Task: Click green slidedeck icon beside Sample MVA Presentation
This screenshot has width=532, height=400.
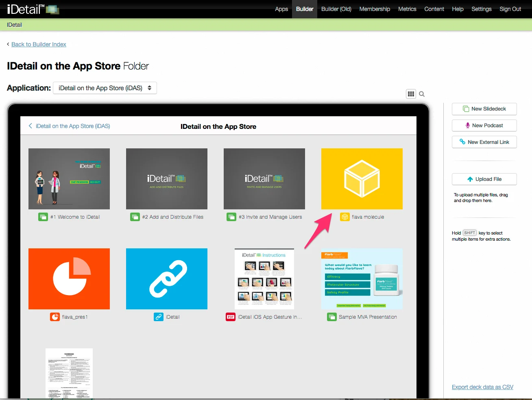Action: coord(332,317)
